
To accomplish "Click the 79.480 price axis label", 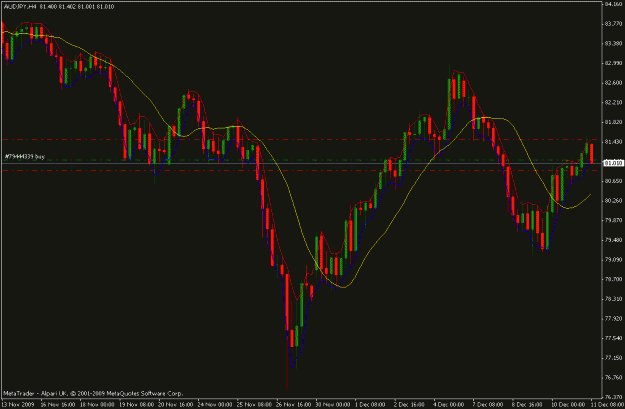I will click(613, 240).
